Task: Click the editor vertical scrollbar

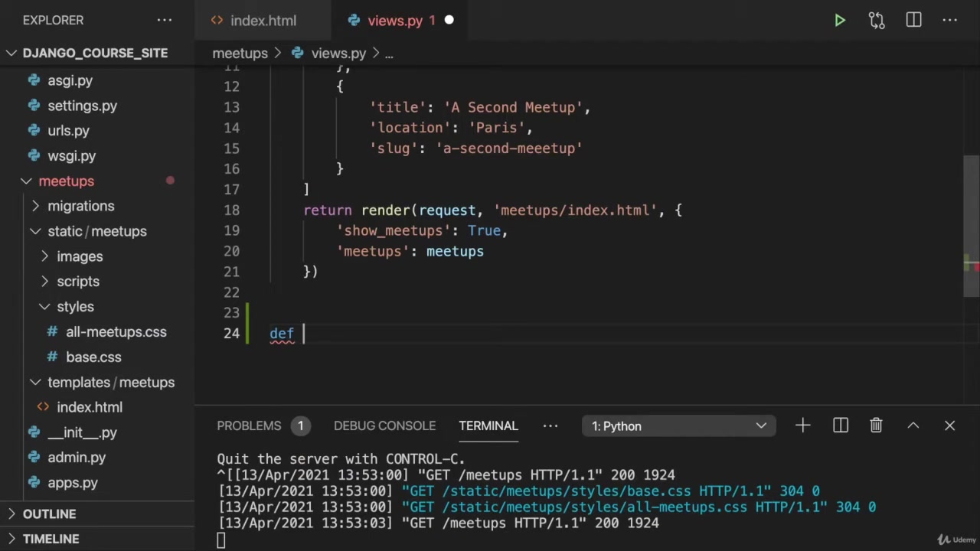Action: (x=971, y=226)
